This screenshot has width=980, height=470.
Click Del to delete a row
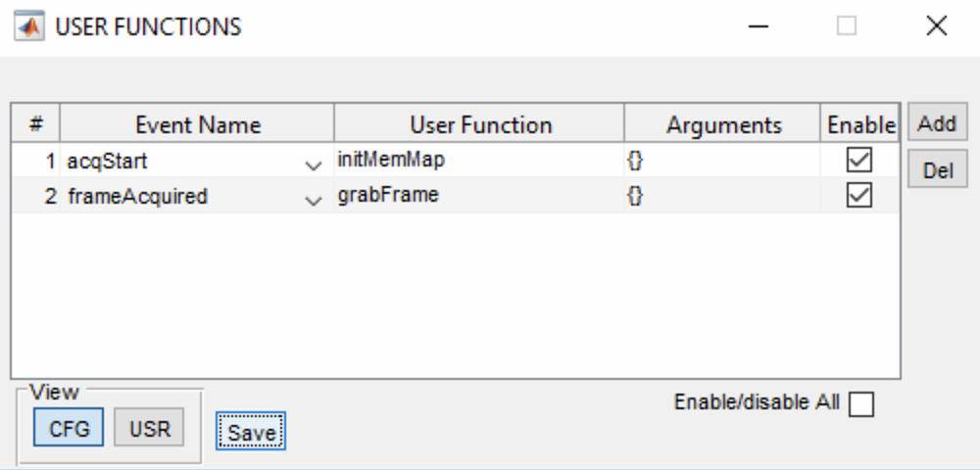point(937,168)
